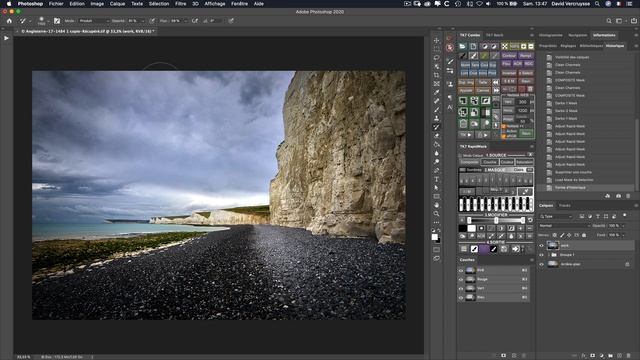The height and width of the screenshot is (360, 640).
Task: Click the green Save button in TK7 Combo
Action: tap(526, 133)
